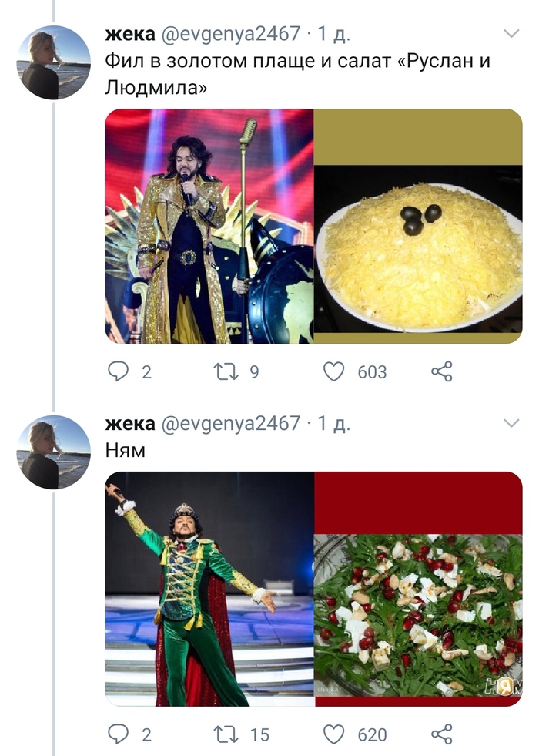Open the dropdown arrow on "Ням" tweet
This screenshot has width=539, height=756.
pyautogui.click(x=511, y=423)
